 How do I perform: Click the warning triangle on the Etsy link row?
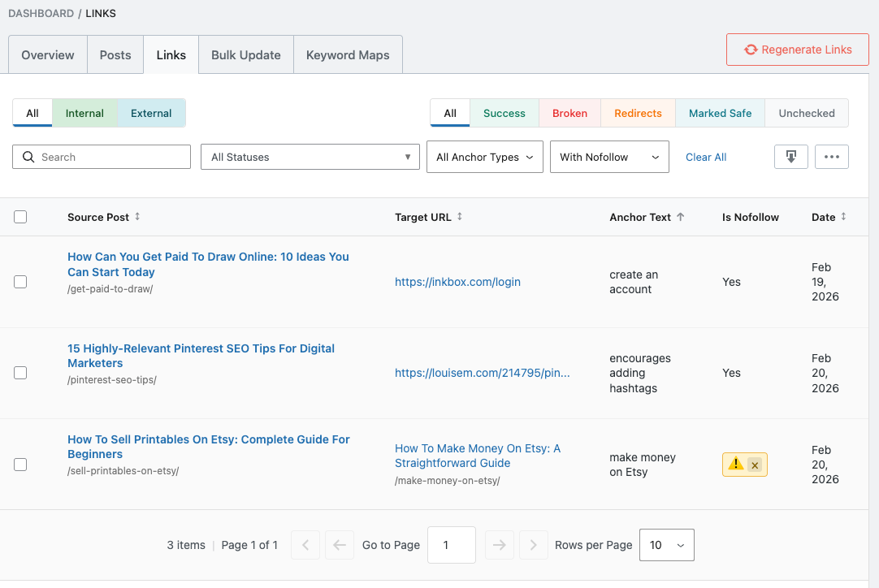[735, 464]
